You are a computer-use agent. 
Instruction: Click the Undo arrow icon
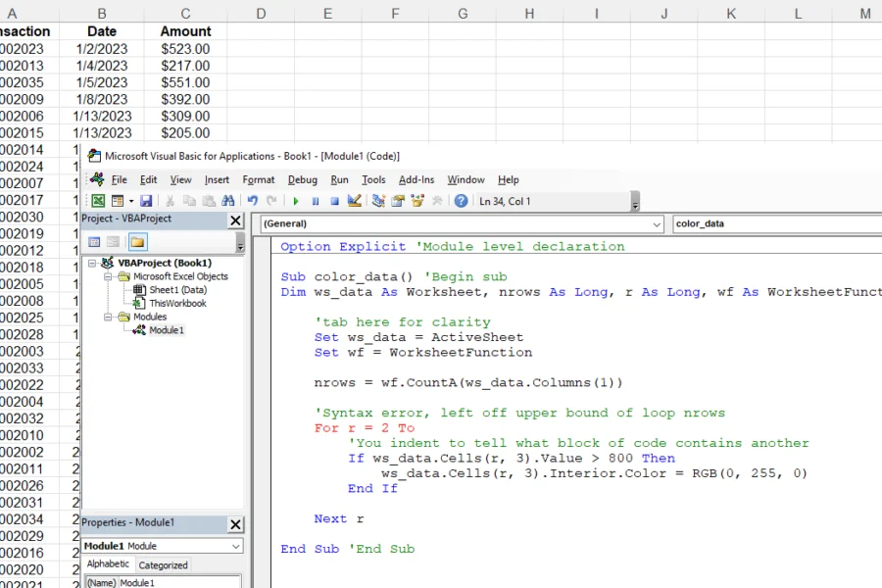253,201
